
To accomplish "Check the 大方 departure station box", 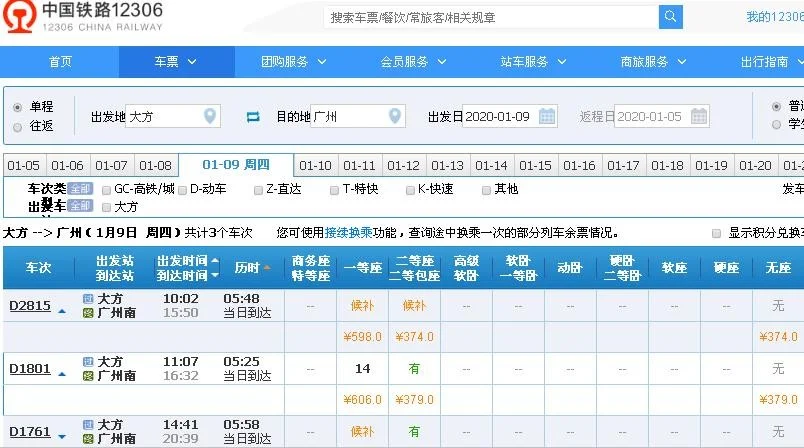I will pyautogui.click(x=107, y=208).
